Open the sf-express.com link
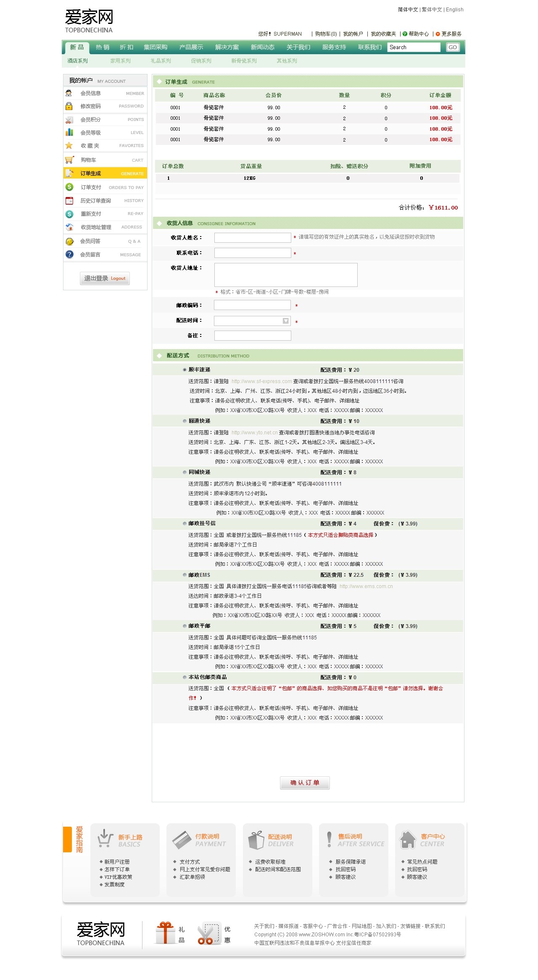Image resolution: width=538 pixels, height=980 pixels. [x=261, y=381]
